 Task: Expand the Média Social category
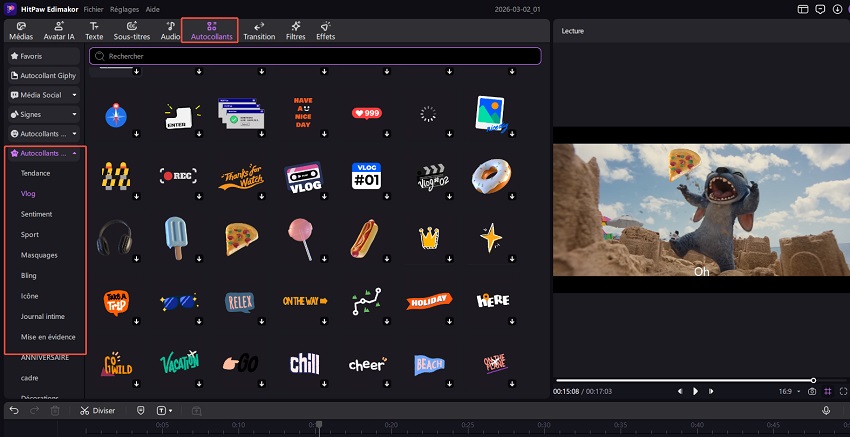[43, 95]
